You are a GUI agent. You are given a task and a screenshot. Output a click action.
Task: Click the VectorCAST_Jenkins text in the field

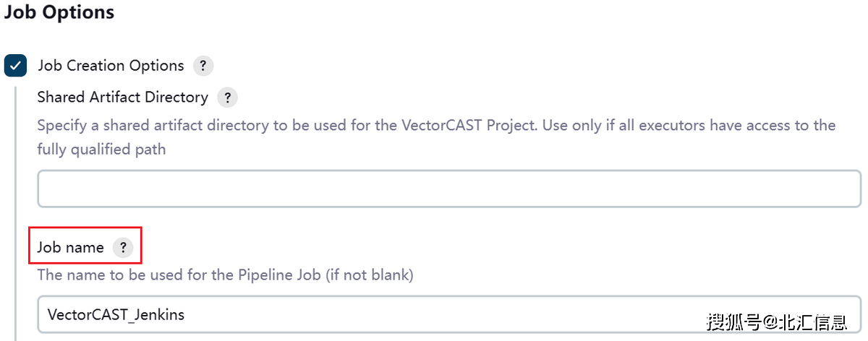[x=116, y=314]
